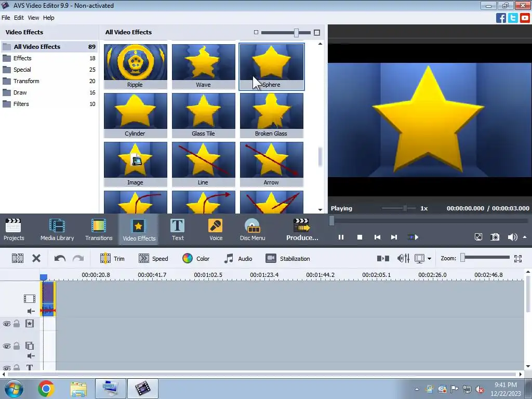The image size is (532, 399).
Task: Select the Line effect thumbnail
Action: (203, 164)
